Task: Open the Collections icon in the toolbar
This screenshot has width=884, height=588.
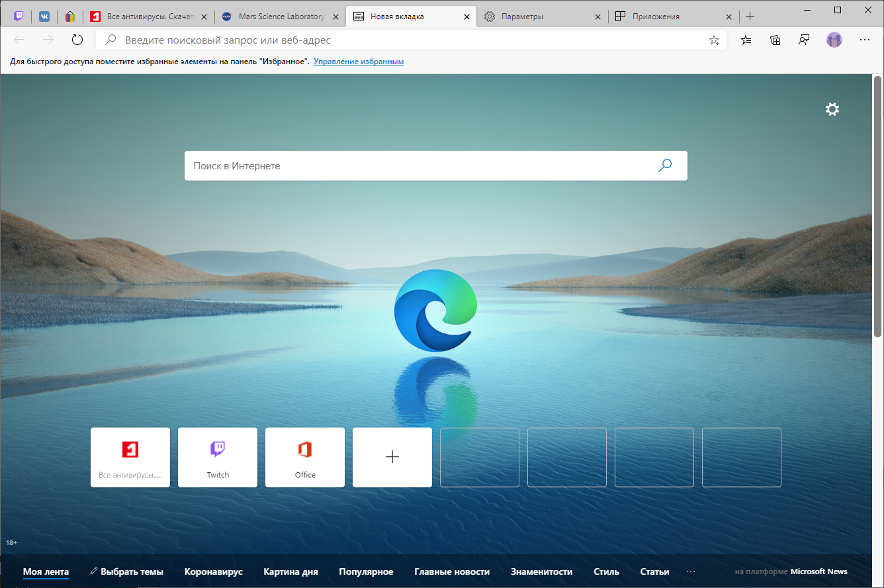Action: point(775,40)
